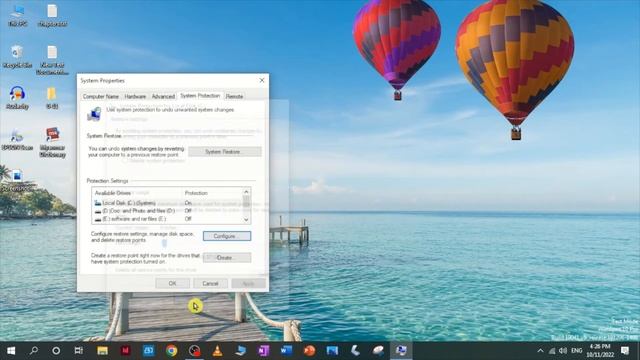Click OK in System Properties
The height and width of the screenshot is (360, 640).
click(173, 283)
